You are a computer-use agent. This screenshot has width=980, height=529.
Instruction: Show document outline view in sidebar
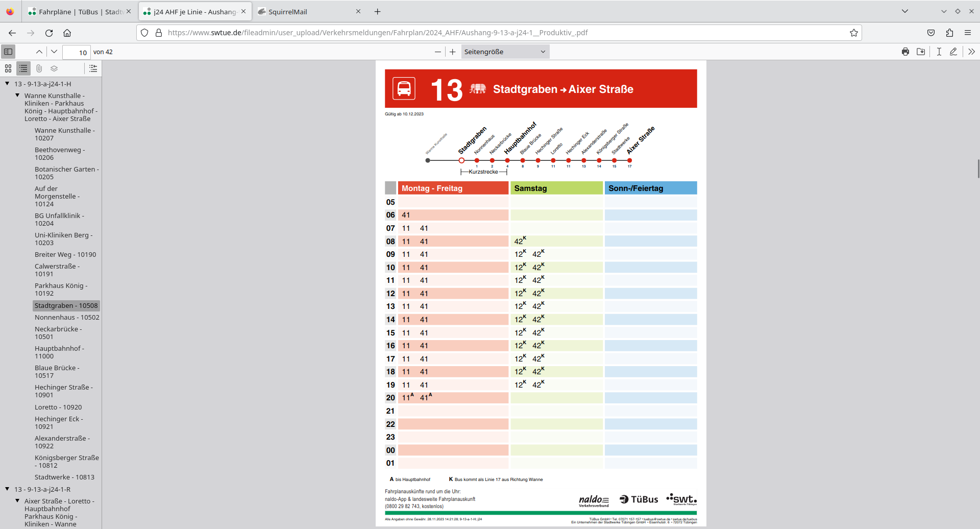(23, 68)
